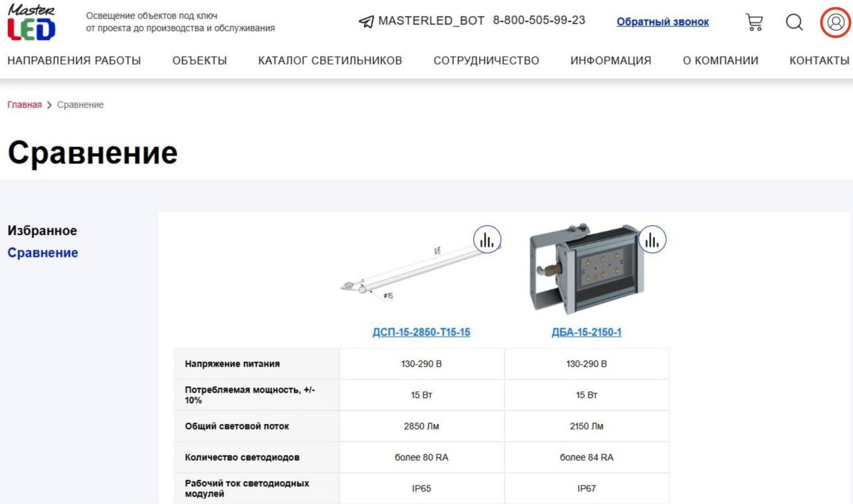
Task: Click the Обратный звонок link
Action: (x=662, y=22)
